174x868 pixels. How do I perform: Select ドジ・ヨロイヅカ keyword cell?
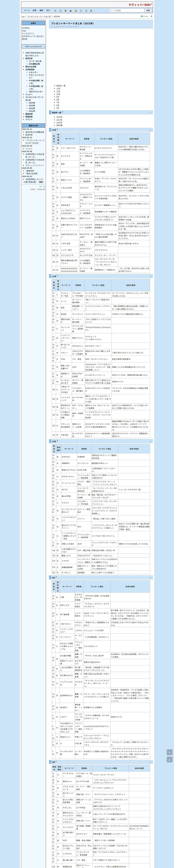pos(69,148)
